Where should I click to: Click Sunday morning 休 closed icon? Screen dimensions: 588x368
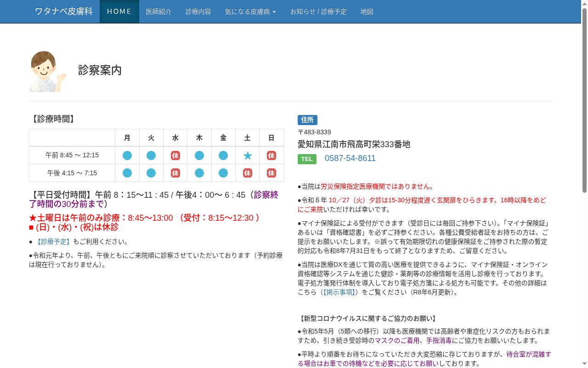tap(271, 155)
